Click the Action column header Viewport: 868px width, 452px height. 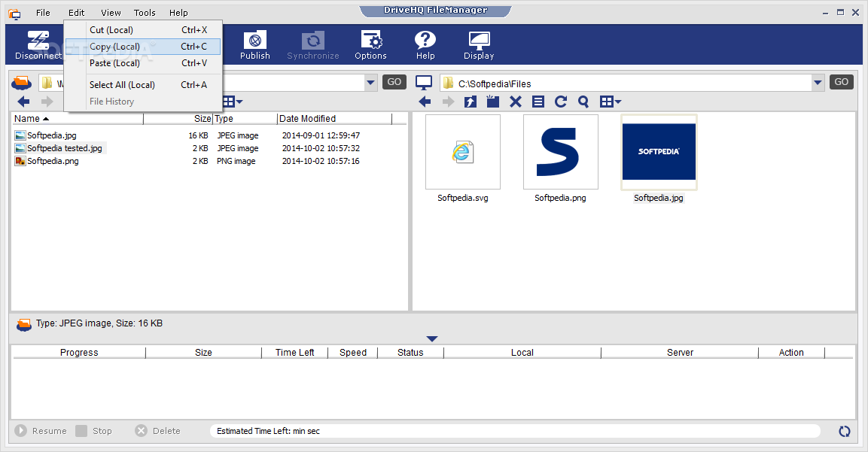click(791, 353)
